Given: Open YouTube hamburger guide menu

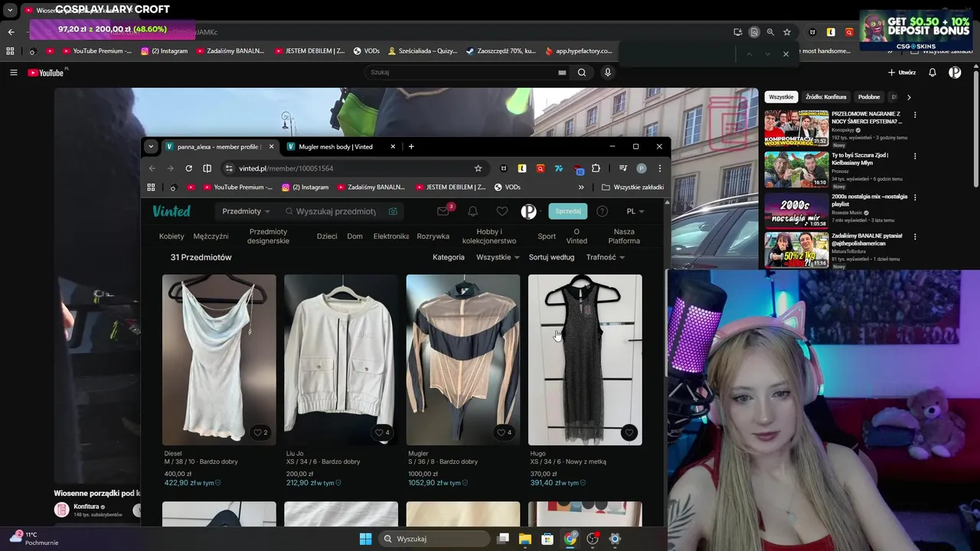Looking at the screenshot, I should coord(13,73).
